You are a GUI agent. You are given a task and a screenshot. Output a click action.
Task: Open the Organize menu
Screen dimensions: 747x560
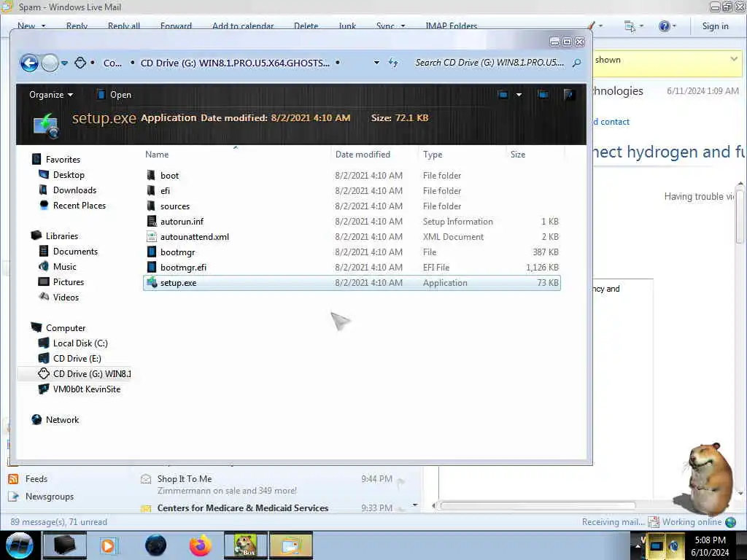coord(51,95)
